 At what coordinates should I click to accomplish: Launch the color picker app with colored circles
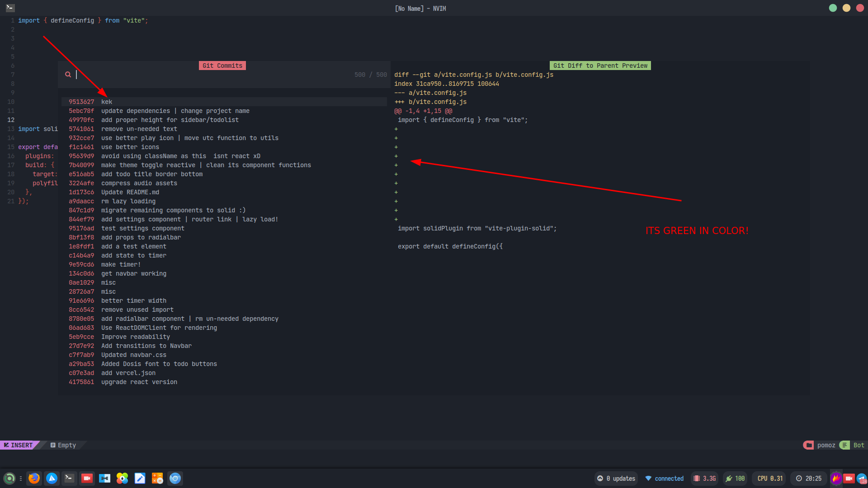pos(122,478)
